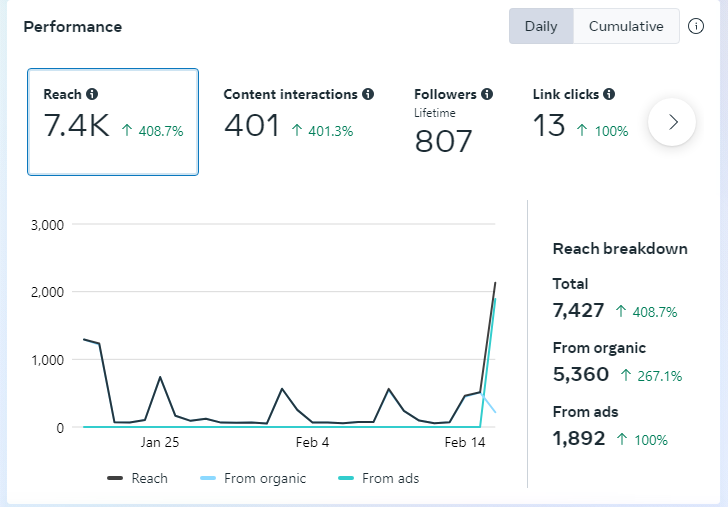Click the info icon beside Reach
The width and height of the screenshot is (728, 507).
pos(92,94)
